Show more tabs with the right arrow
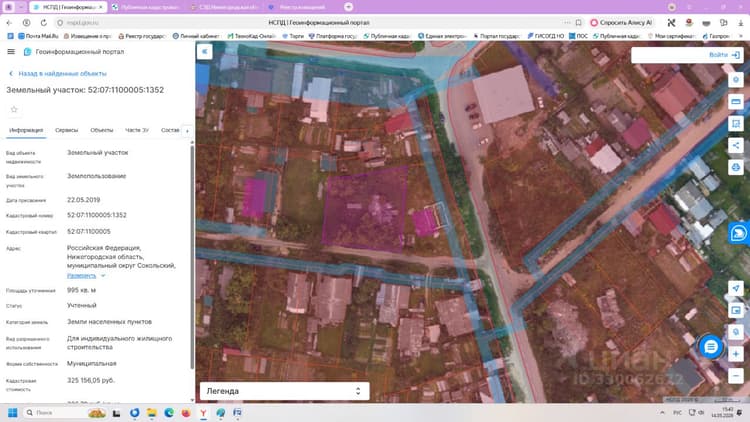Image resolution: width=750 pixels, height=422 pixels. click(x=187, y=131)
